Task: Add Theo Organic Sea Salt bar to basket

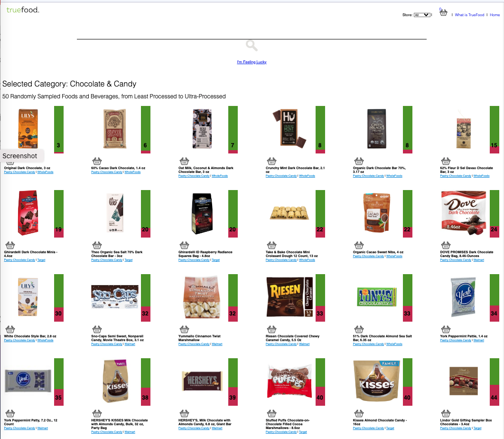Action: tap(97, 245)
